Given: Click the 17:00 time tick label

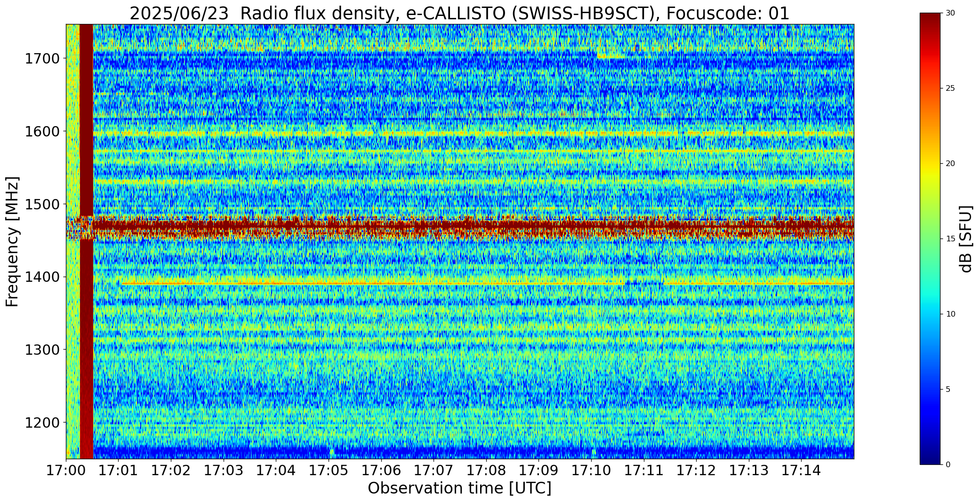Looking at the screenshot, I should click(66, 470).
